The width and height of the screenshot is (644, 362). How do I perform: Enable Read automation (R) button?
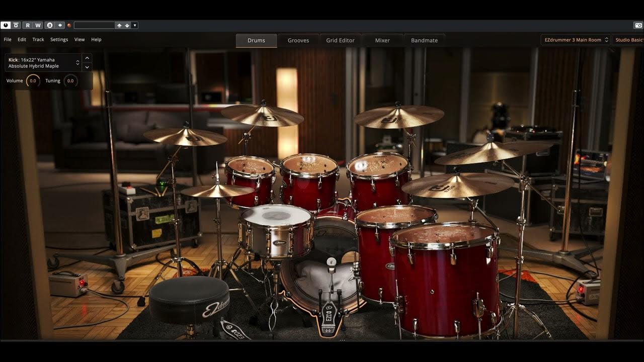(28, 25)
